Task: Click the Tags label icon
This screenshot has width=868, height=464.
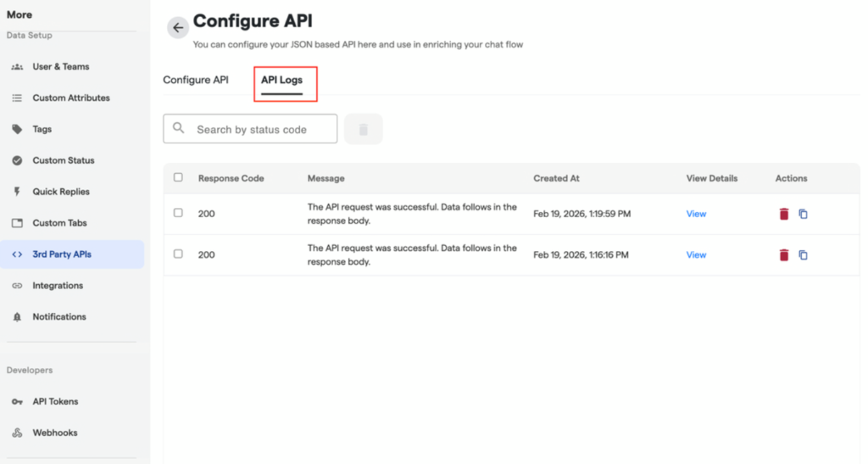Action: tap(17, 130)
